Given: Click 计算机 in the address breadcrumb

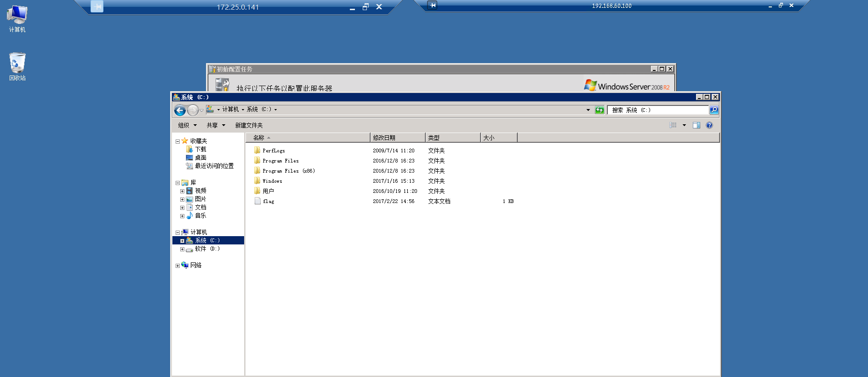Looking at the screenshot, I should click(230, 110).
